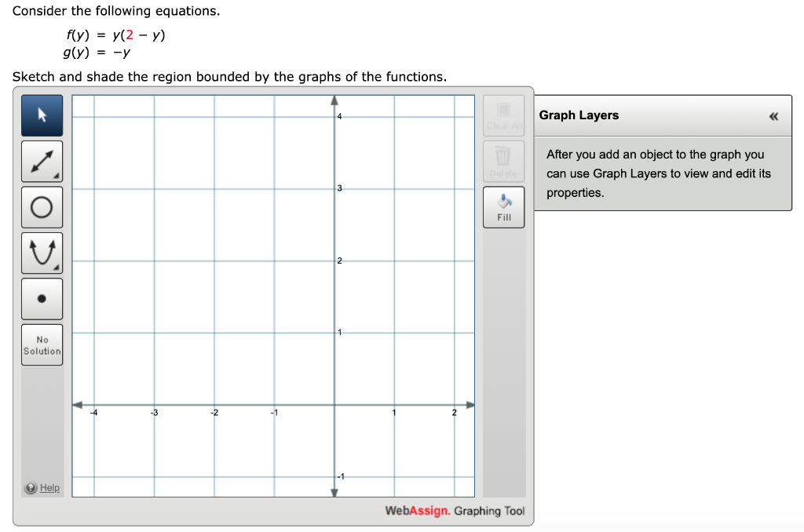This screenshot has width=804, height=532.
Task: Select the point plotting tool
Action: [x=42, y=298]
